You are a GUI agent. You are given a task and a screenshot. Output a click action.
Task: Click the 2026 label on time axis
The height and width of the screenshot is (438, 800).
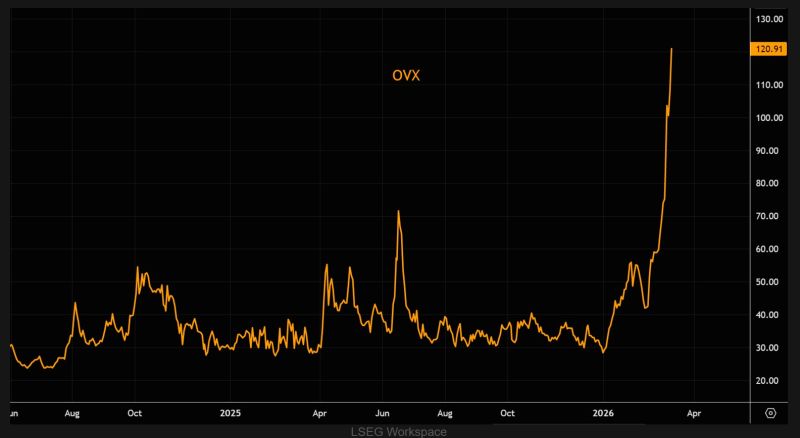pos(602,412)
